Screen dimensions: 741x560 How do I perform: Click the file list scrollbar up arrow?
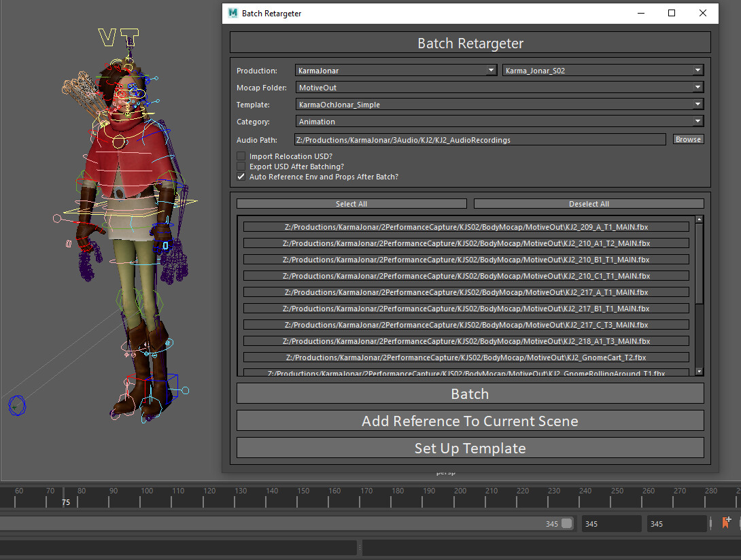tap(700, 218)
